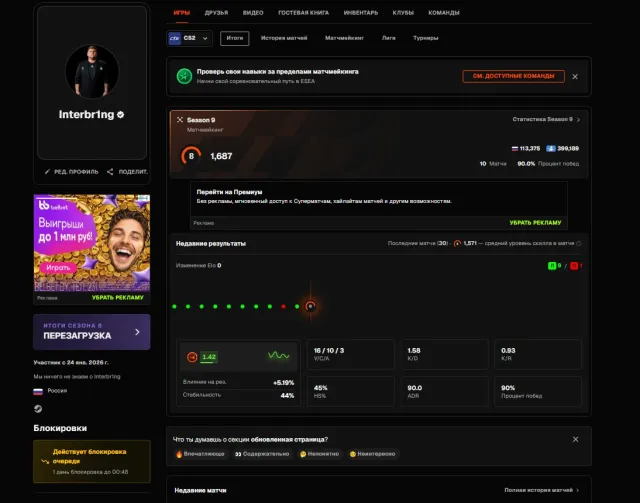Open the linked Steam account icon
The image size is (640, 503).
[38, 409]
